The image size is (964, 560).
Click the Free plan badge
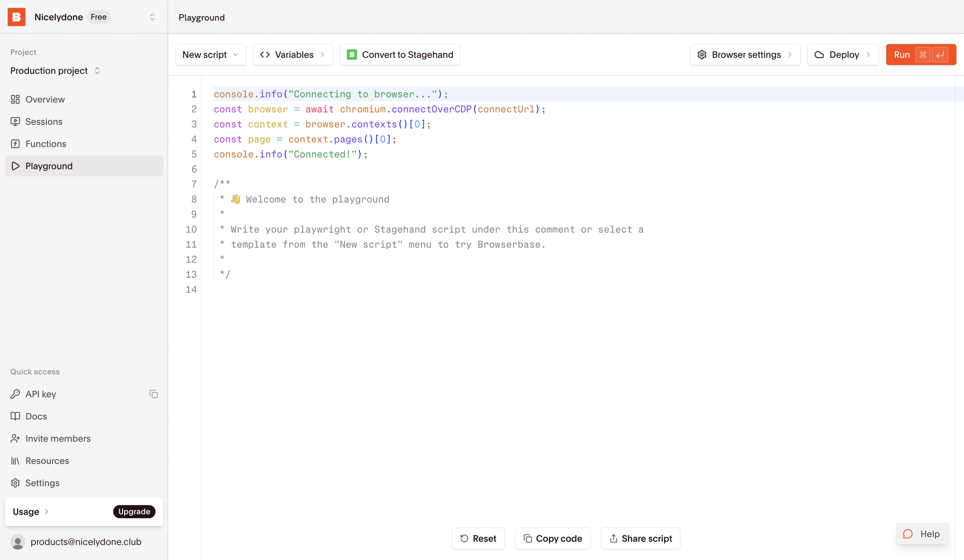(99, 17)
